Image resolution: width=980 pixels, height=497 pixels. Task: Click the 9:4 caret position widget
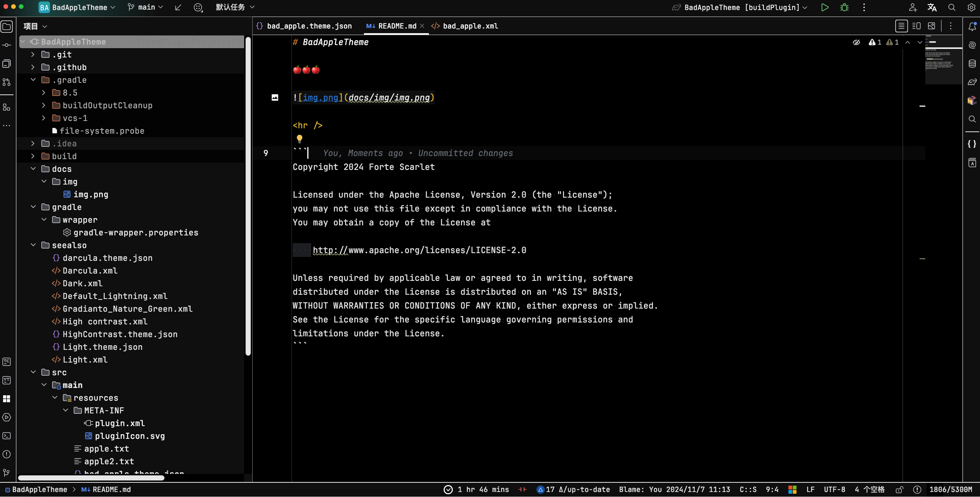pyautogui.click(x=772, y=490)
